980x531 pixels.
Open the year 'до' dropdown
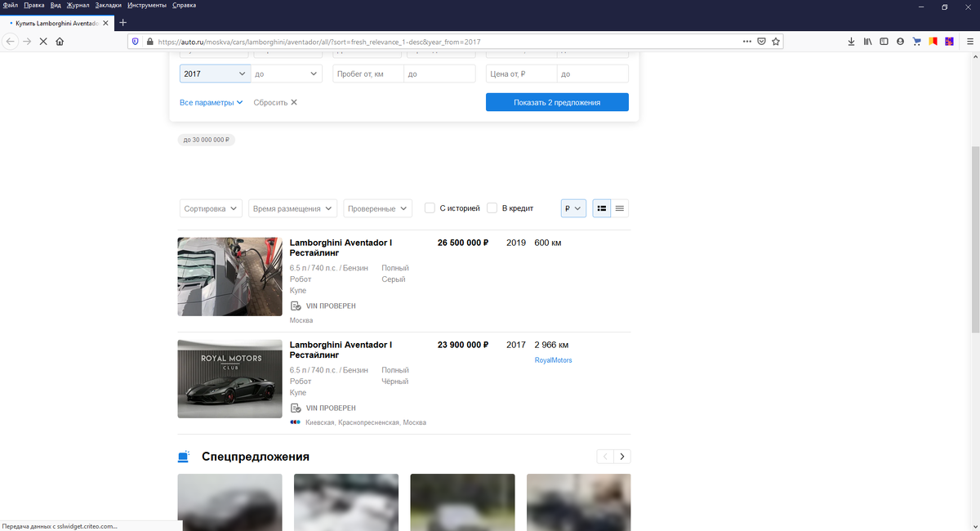[x=287, y=74]
